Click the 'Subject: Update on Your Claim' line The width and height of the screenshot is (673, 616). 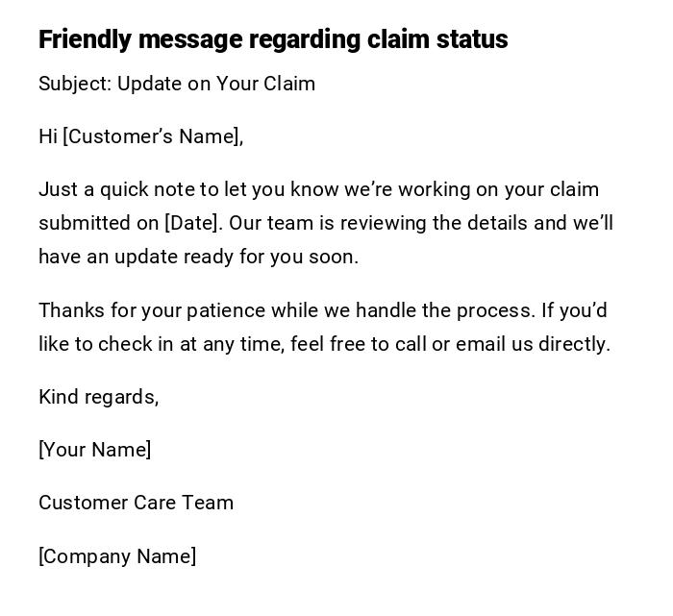point(177,84)
